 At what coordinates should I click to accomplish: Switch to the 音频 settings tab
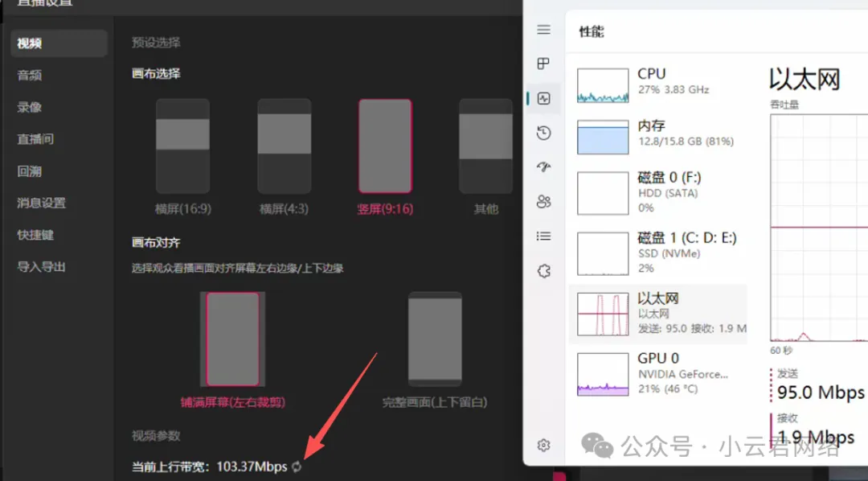pos(30,75)
